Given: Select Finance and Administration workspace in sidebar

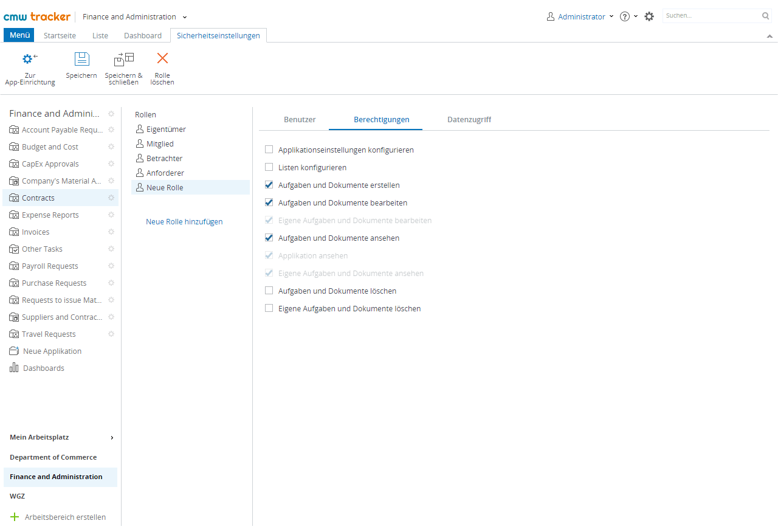Looking at the screenshot, I should pos(60,477).
